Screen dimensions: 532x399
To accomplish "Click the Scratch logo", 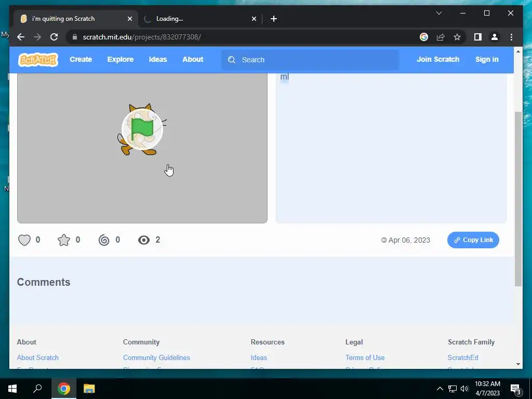I will point(38,60).
